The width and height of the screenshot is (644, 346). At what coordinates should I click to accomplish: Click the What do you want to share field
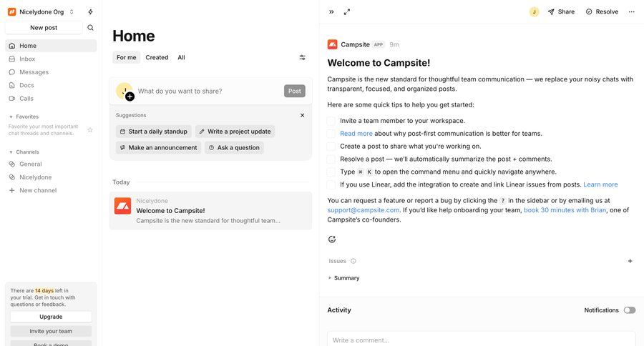pos(208,91)
